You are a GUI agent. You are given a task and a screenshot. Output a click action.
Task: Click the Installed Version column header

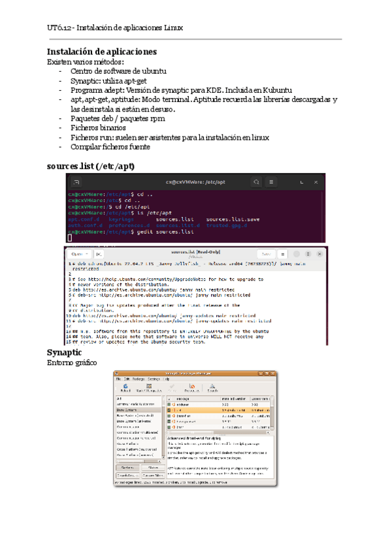(x=235, y=399)
